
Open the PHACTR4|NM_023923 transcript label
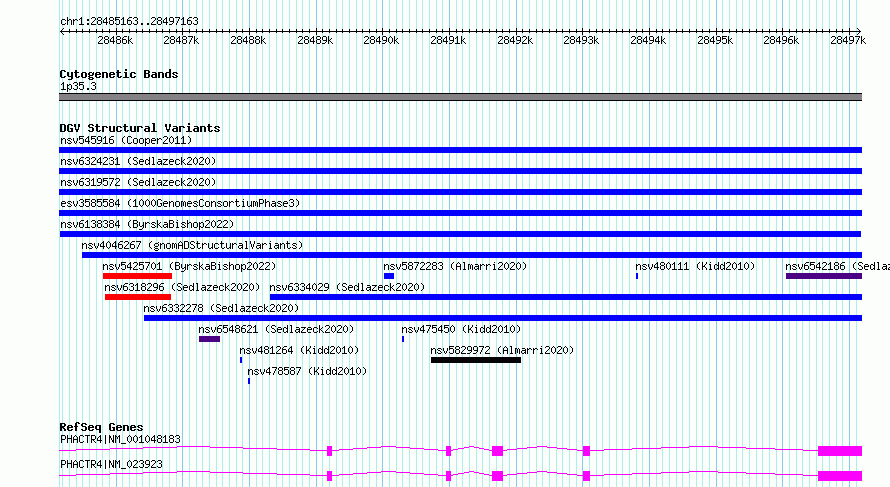[111, 464]
